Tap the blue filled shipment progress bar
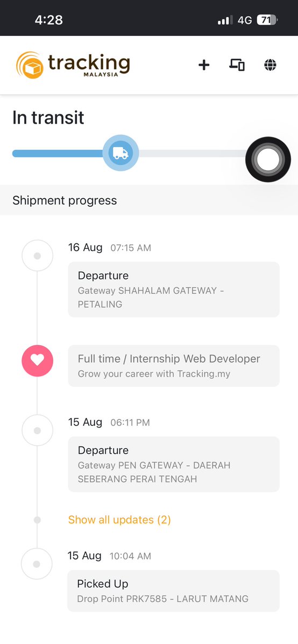This screenshot has height=644, width=298. coord(58,153)
